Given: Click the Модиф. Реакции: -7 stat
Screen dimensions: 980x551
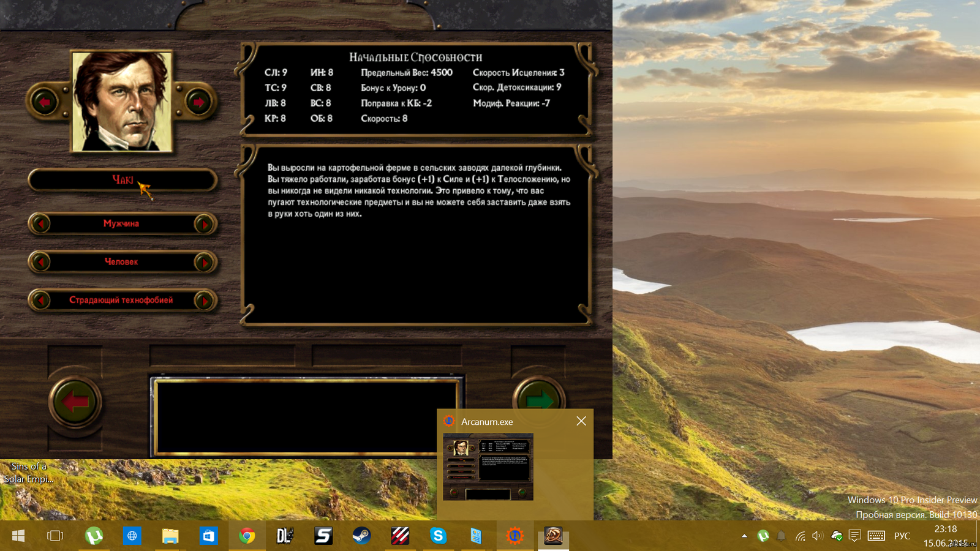Looking at the screenshot, I should (511, 103).
